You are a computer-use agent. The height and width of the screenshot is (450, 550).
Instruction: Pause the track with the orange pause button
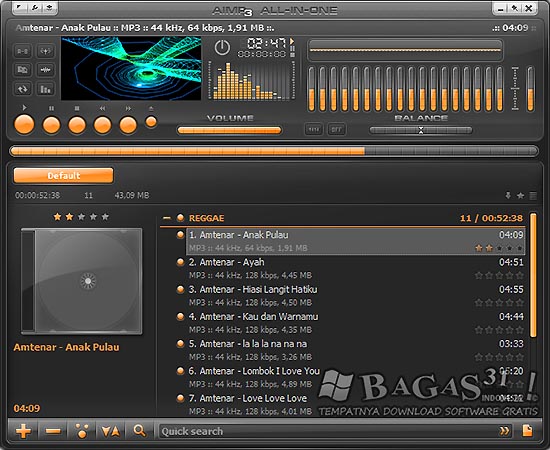click(x=51, y=125)
